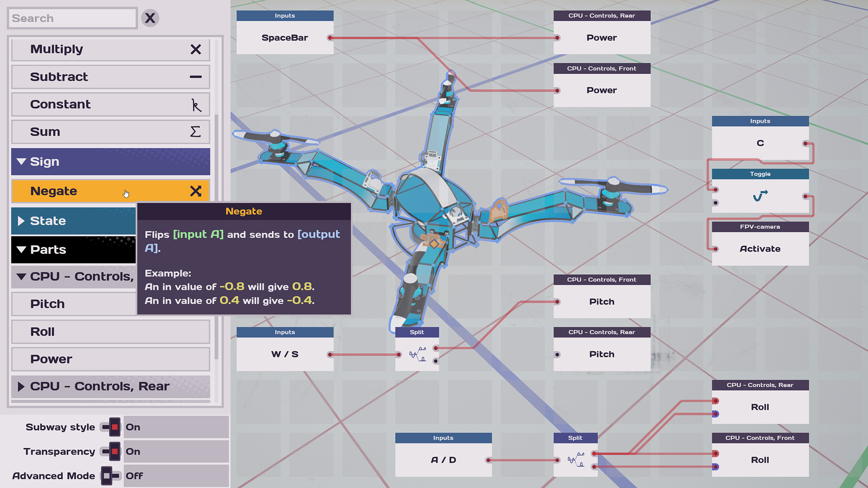Click the waveform icon in the W/S Split node
Viewport: 868px width, 488px height.
coord(417,354)
